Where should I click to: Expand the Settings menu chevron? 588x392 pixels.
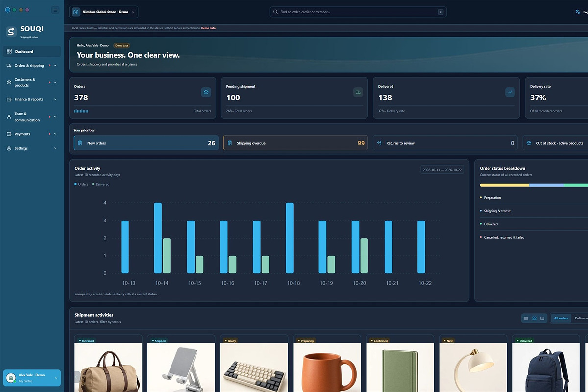(x=55, y=148)
